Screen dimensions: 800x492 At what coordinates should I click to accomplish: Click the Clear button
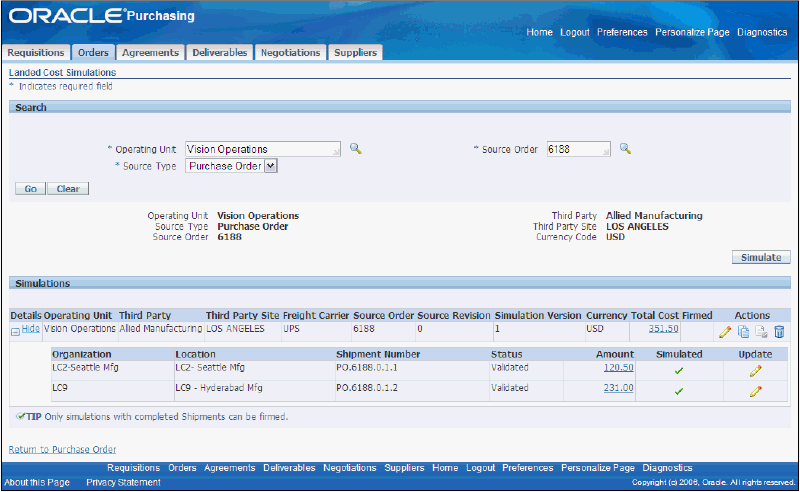[68, 189]
